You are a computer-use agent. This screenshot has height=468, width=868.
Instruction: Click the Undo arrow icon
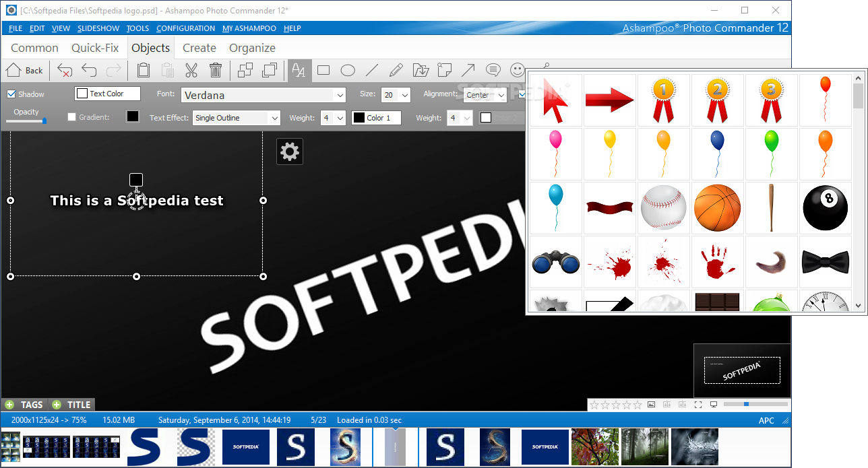coord(89,70)
